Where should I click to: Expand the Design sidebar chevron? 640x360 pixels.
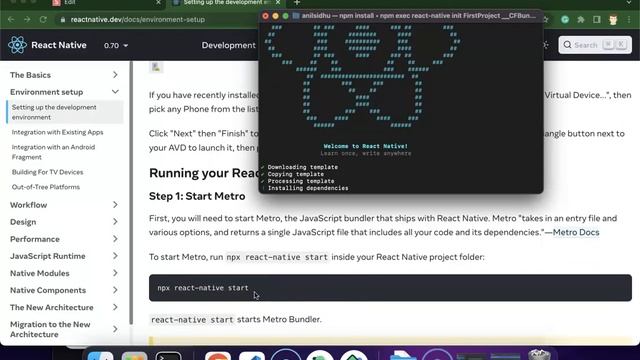click(x=115, y=222)
